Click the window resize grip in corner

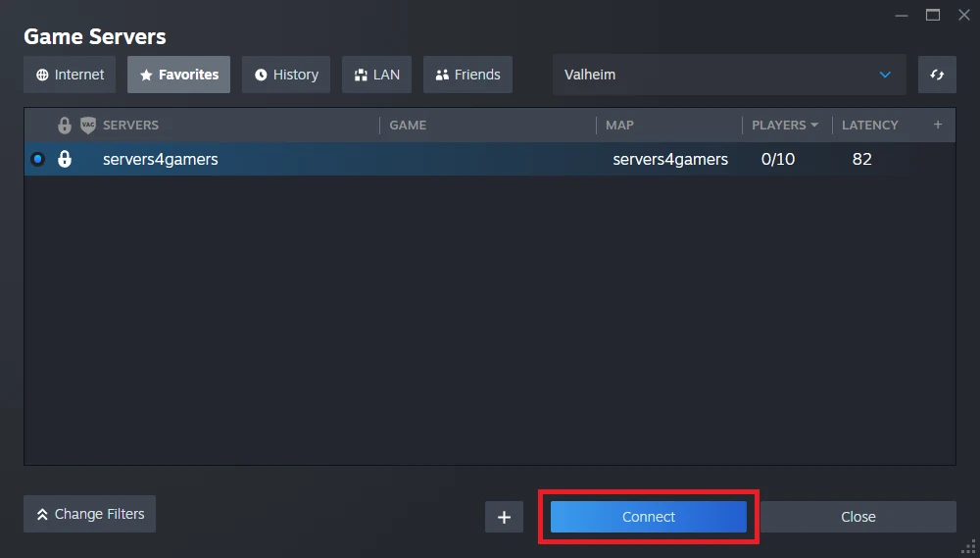click(969, 547)
